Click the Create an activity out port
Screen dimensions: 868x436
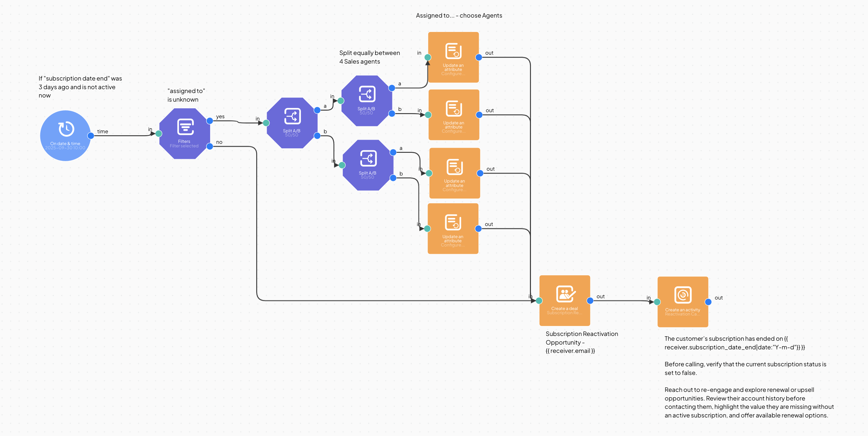(x=708, y=302)
